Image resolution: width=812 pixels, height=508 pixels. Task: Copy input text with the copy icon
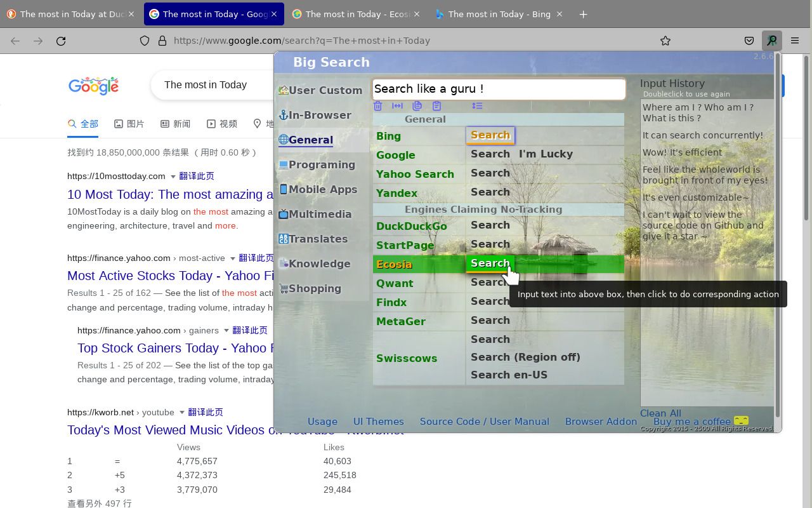417,106
